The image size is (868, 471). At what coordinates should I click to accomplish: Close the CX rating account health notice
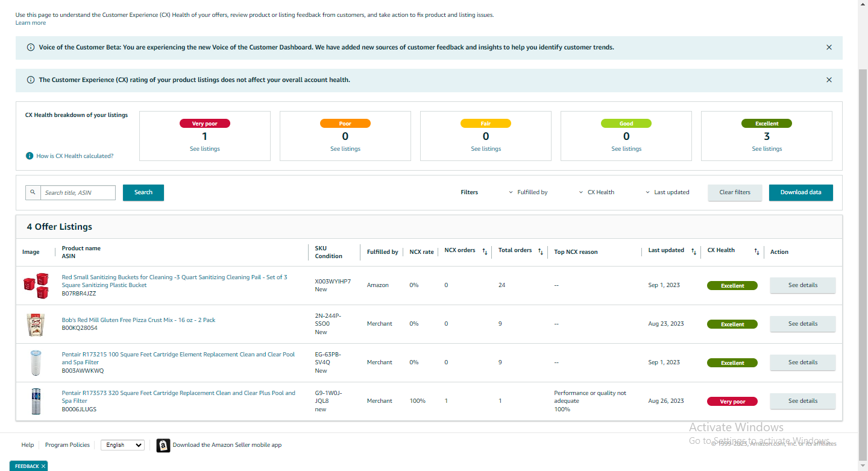(x=829, y=80)
